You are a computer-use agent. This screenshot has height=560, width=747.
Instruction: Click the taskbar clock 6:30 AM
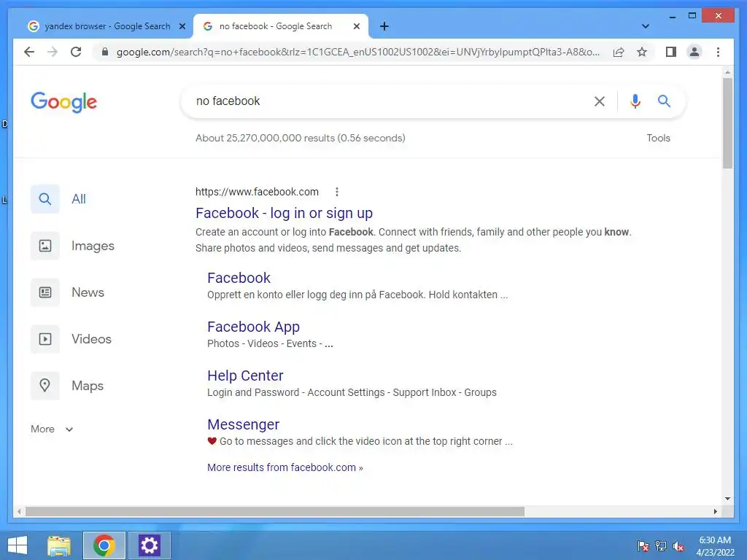[715, 540]
